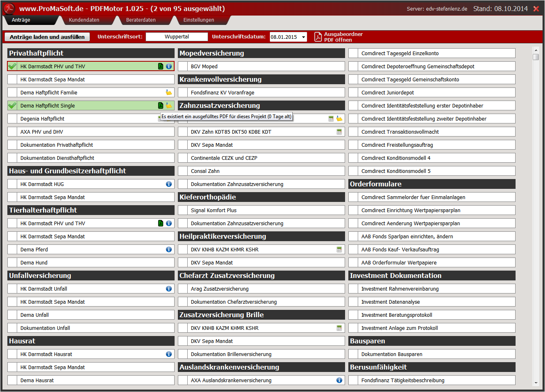Select the Investment Rahmenvereinbarung row
The image size is (545, 392).
click(x=432, y=289)
